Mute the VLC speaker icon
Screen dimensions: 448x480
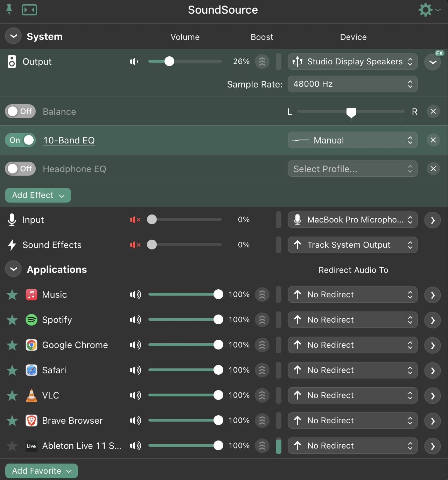[135, 395]
